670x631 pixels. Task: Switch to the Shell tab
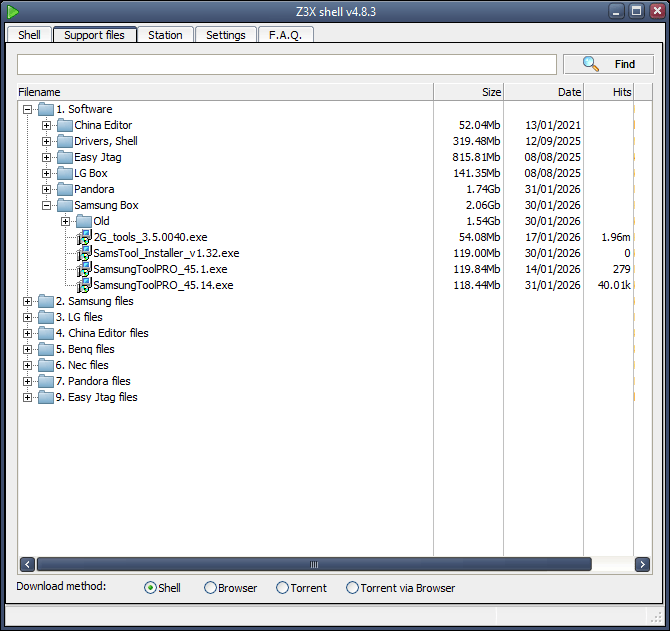29,35
